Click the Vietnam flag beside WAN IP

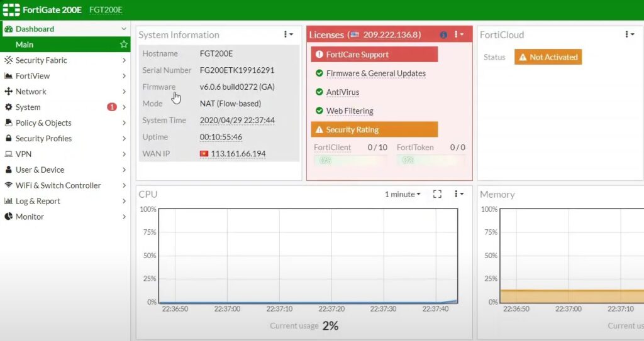coord(204,154)
